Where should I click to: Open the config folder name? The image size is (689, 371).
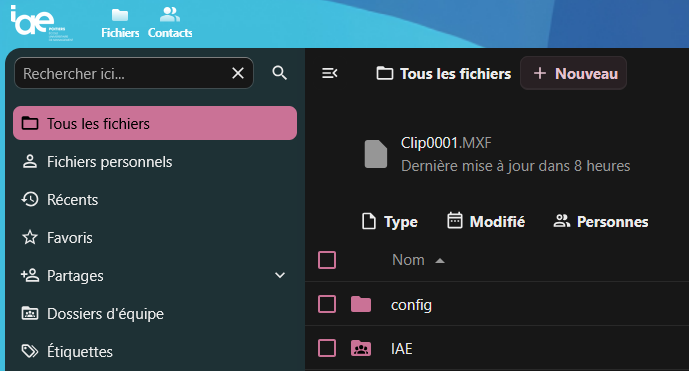pos(411,305)
